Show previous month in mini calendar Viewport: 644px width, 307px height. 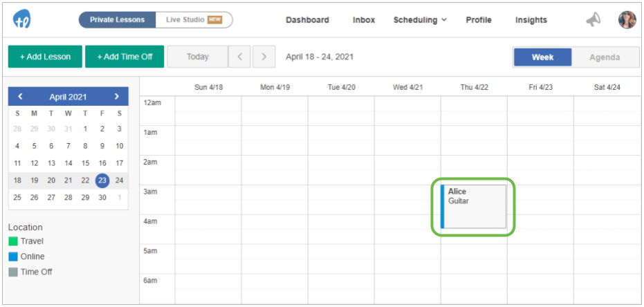point(20,96)
